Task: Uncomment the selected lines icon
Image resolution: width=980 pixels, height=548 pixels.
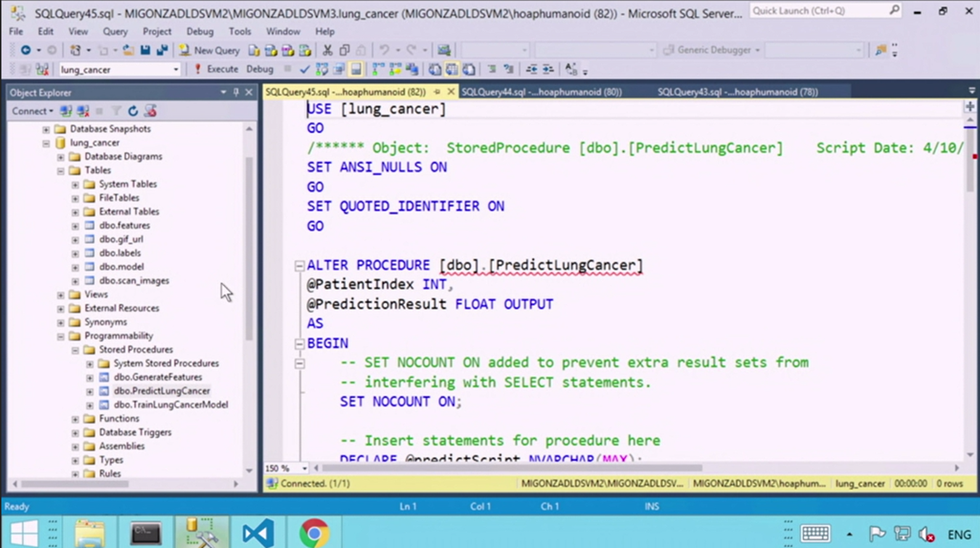Action: click(509, 70)
